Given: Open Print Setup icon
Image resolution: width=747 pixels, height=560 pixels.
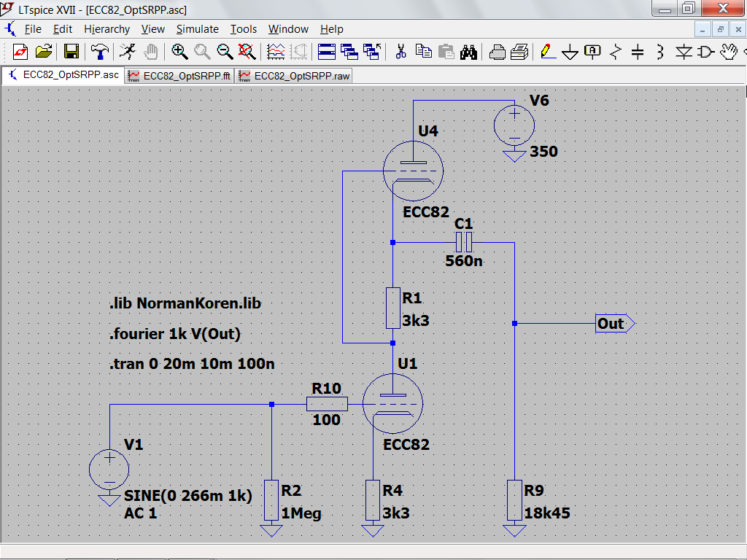Looking at the screenshot, I should tap(519, 52).
